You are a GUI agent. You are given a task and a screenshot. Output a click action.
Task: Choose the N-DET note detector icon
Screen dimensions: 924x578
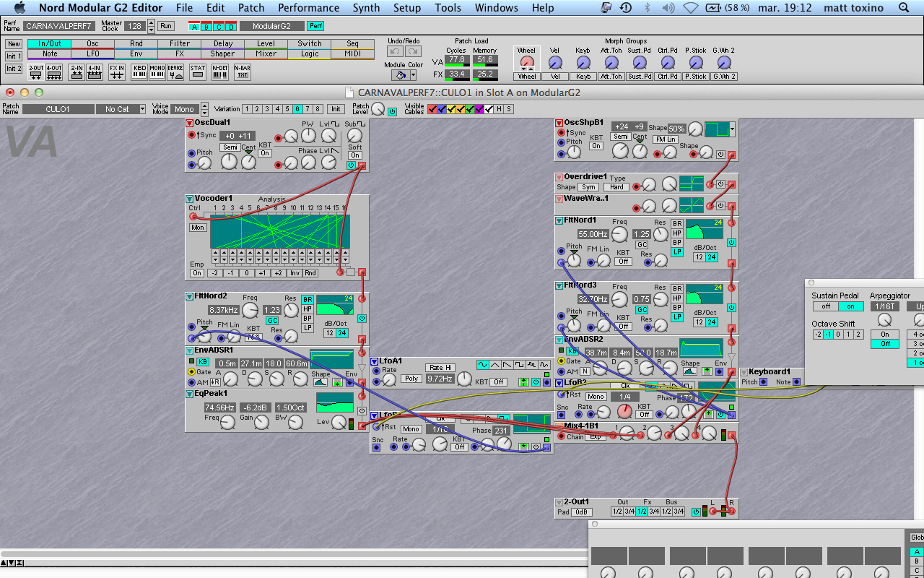coord(220,72)
